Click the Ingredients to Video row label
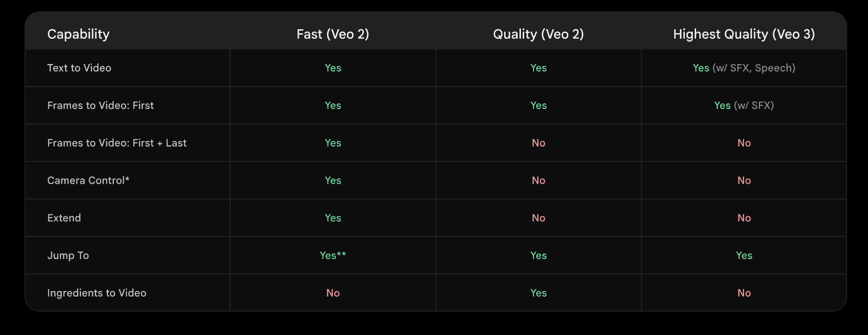 click(x=97, y=293)
